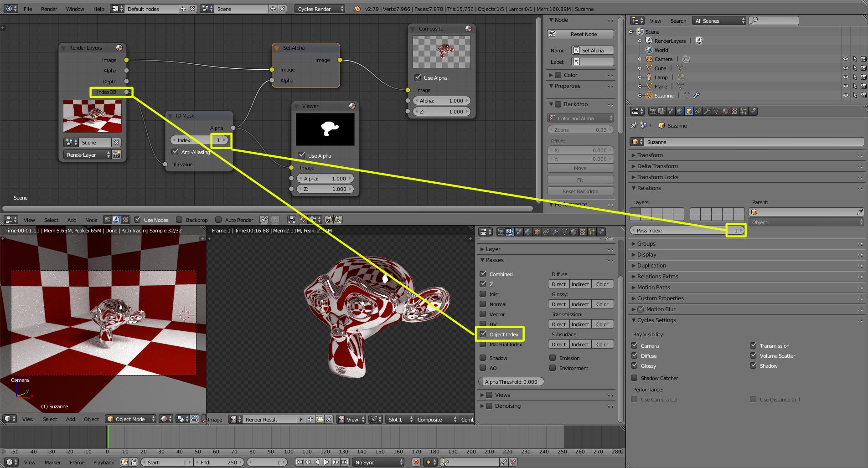The width and height of the screenshot is (868, 468).
Task: Uncheck the Object Index pass
Action: [483, 334]
